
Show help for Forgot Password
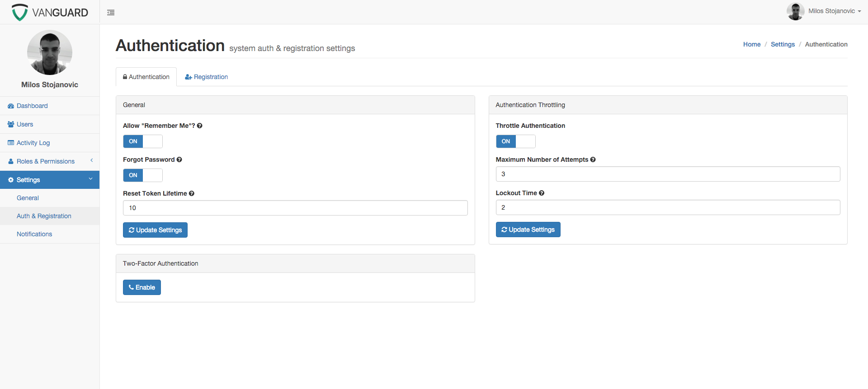(179, 159)
